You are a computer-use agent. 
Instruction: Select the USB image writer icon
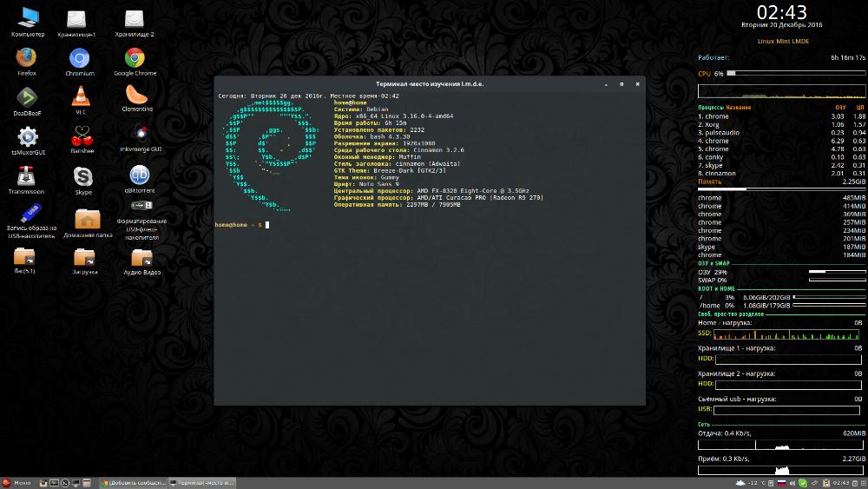(31, 213)
